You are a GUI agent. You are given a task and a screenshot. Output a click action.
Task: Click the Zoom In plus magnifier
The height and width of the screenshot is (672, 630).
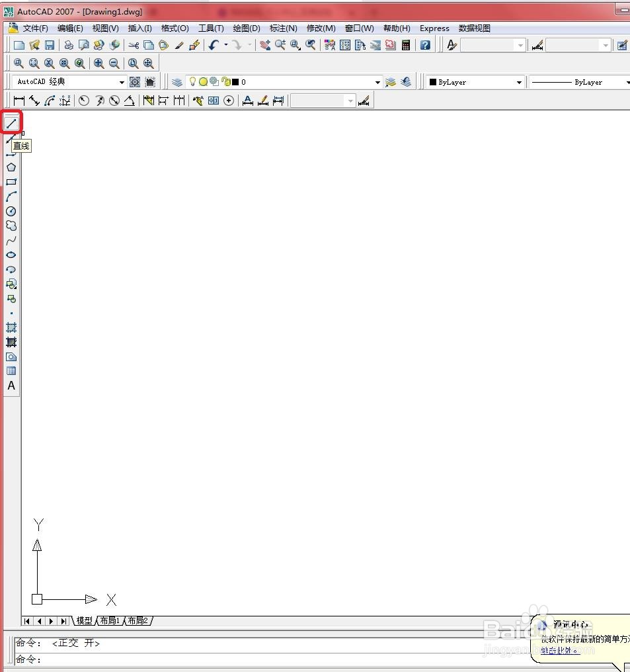pos(99,63)
